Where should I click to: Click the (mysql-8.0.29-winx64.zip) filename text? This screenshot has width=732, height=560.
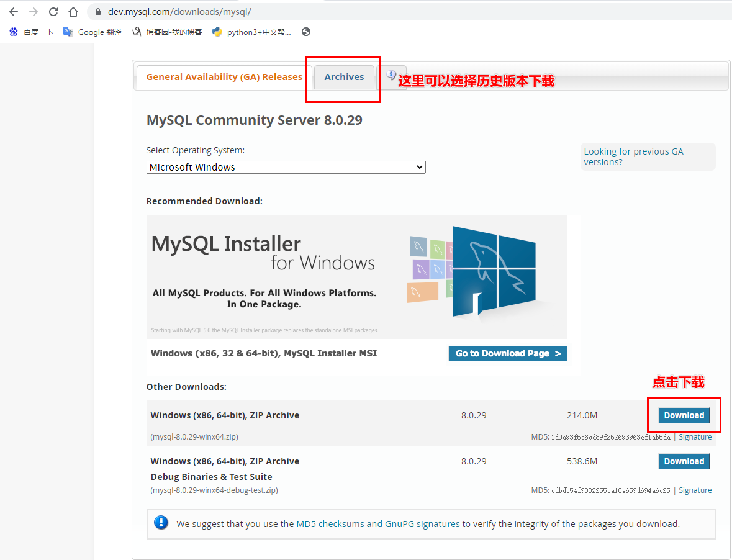point(194,437)
